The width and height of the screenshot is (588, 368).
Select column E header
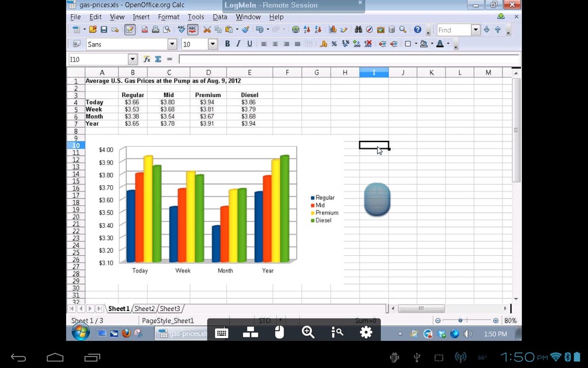[x=250, y=72]
